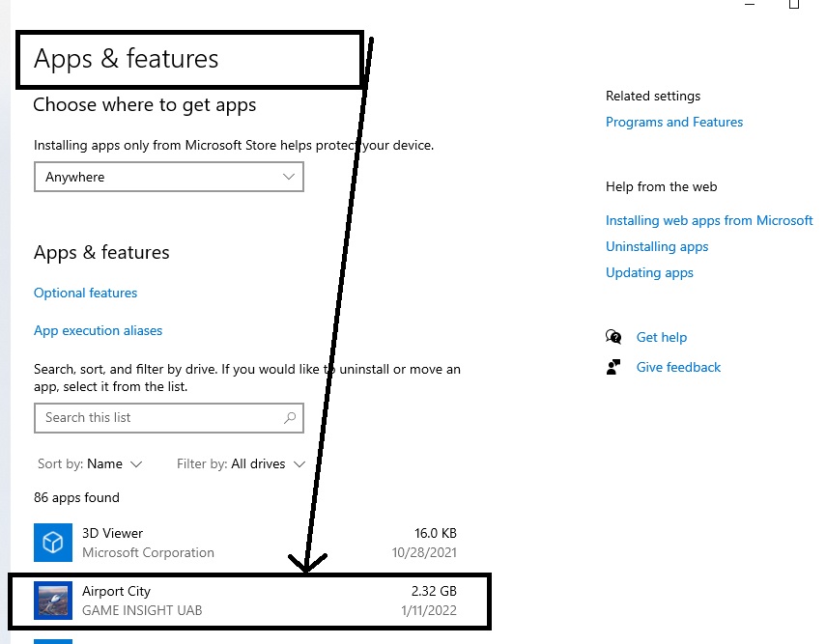Image resolution: width=826 pixels, height=644 pixels.
Task: Expand the Filter by All drives dropdown
Action: click(x=242, y=464)
